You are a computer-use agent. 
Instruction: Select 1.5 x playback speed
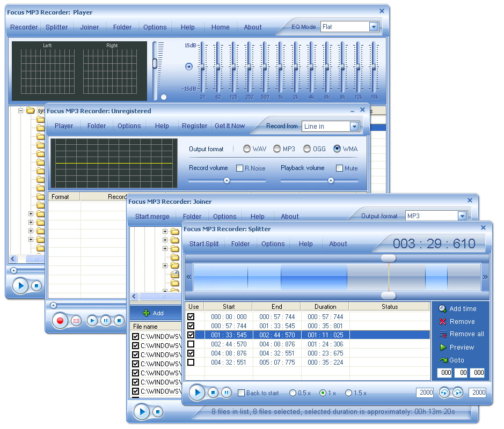tap(348, 393)
